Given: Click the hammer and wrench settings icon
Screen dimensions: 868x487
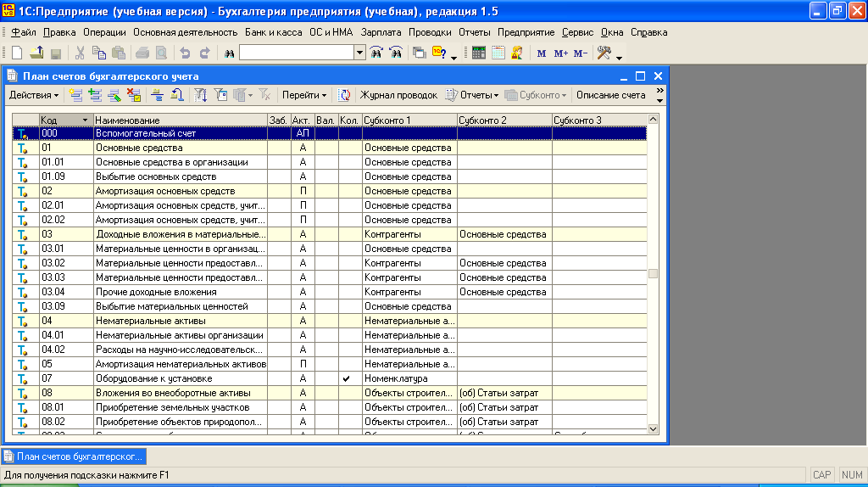Looking at the screenshot, I should (x=604, y=53).
